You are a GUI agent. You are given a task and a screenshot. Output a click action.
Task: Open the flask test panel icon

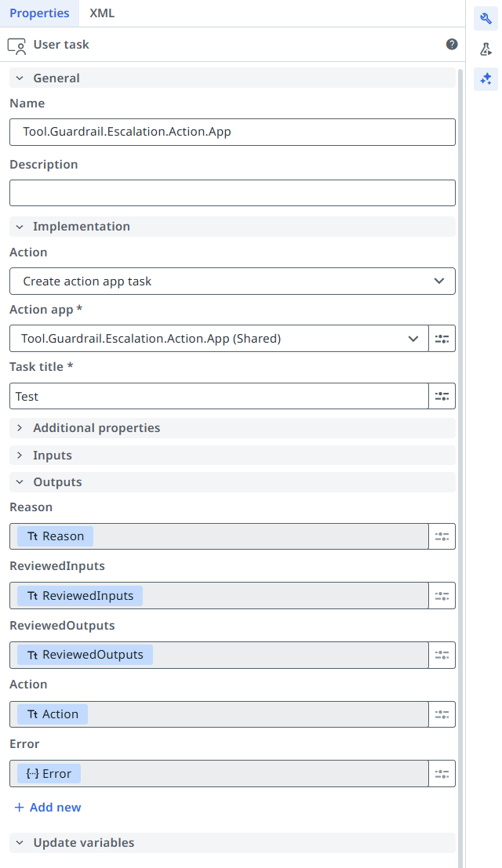tap(486, 49)
